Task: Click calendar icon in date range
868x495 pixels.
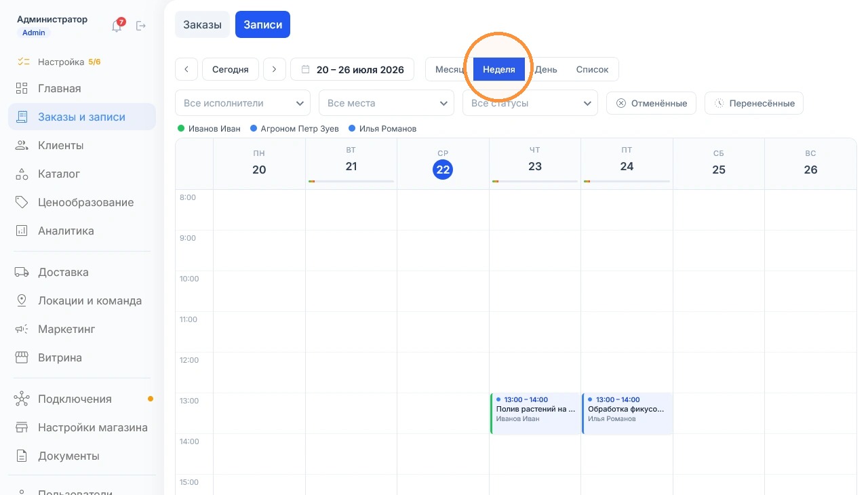Action: (306, 69)
